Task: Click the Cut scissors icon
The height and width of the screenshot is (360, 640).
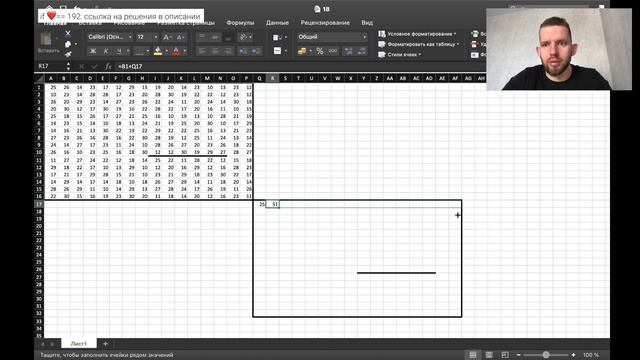Action: click(x=68, y=33)
